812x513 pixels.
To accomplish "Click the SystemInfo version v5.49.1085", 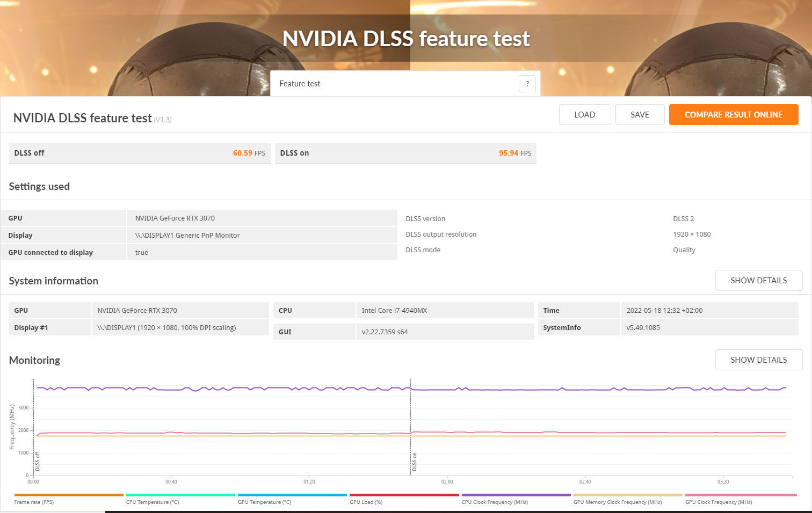I will click(x=643, y=328).
